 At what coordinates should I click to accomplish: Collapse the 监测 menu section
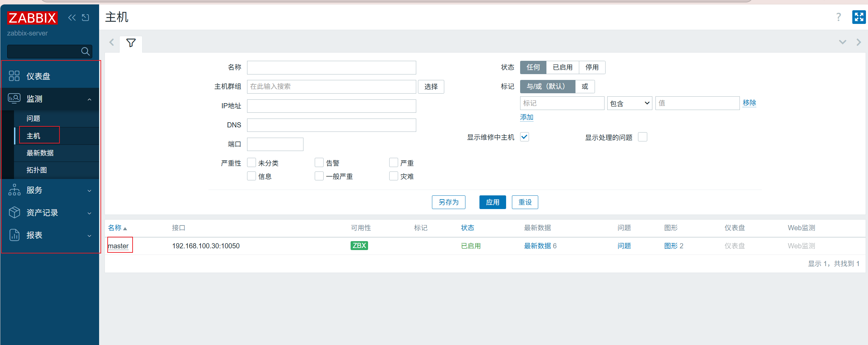tap(90, 99)
